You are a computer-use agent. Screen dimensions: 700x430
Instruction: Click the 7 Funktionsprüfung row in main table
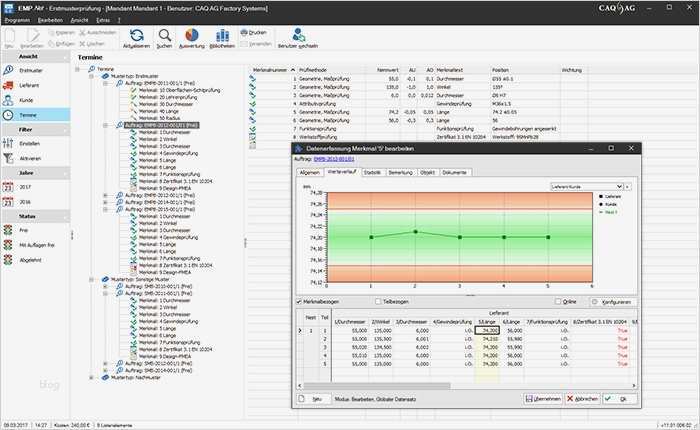click(417, 129)
